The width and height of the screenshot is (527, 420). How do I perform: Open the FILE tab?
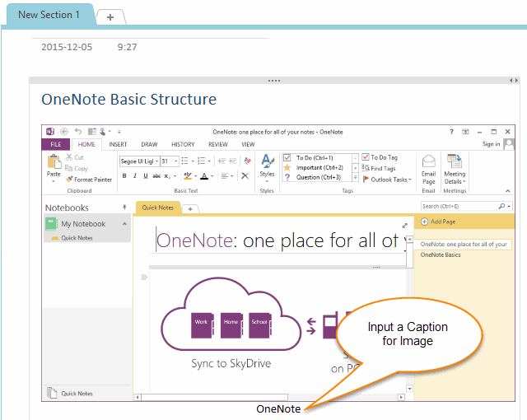[x=56, y=144]
